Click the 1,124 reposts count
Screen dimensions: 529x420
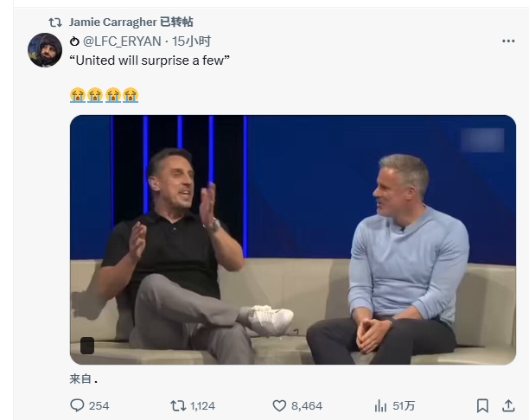202,405
